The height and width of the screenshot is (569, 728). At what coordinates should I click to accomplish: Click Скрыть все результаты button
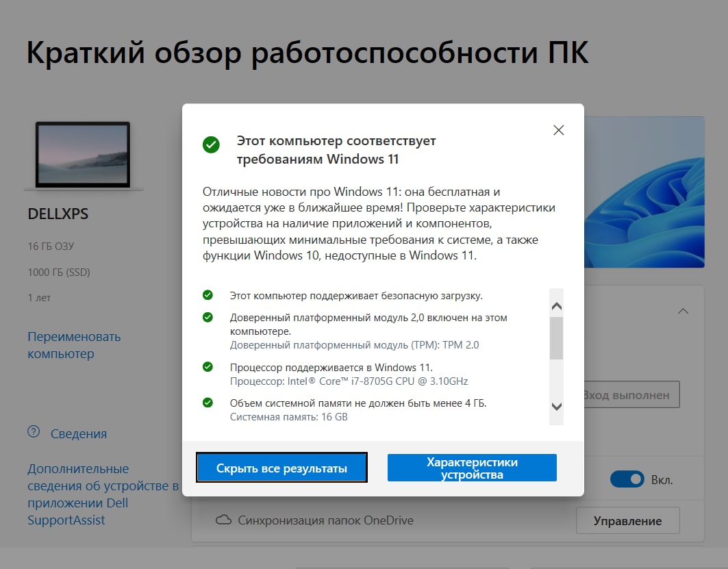(x=281, y=468)
